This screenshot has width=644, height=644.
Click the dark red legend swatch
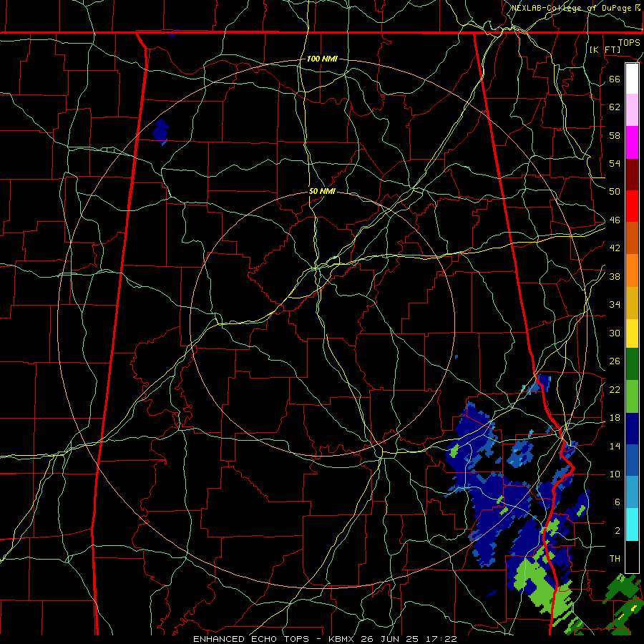pos(632,175)
